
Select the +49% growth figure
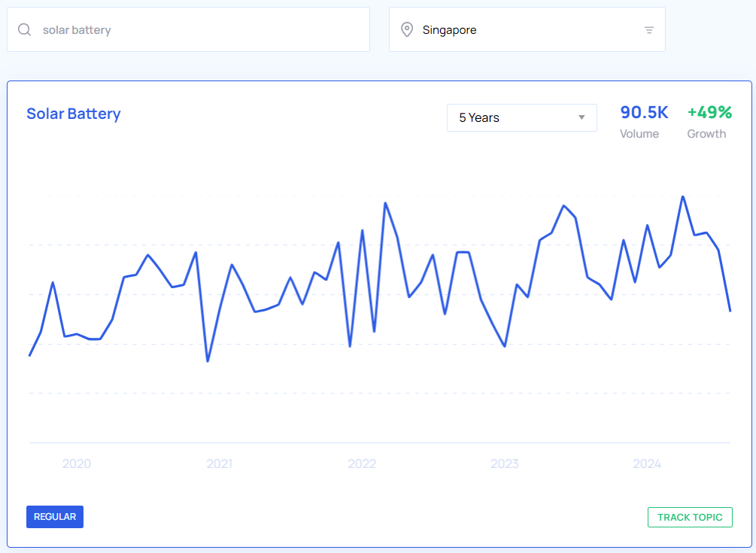[x=709, y=113]
